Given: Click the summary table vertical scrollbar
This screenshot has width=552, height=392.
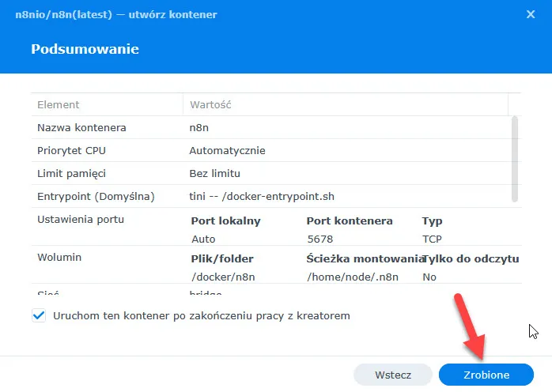Looking at the screenshot, I should pyautogui.click(x=516, y=158).
